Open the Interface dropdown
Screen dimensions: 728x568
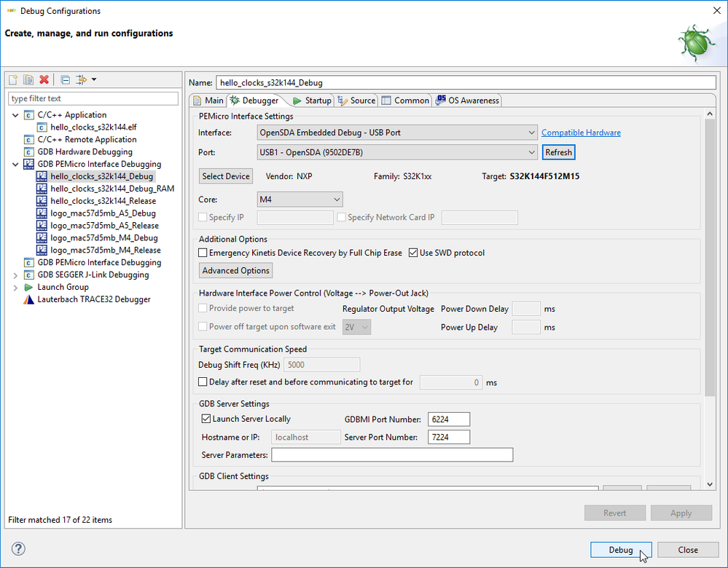(397, 133)
